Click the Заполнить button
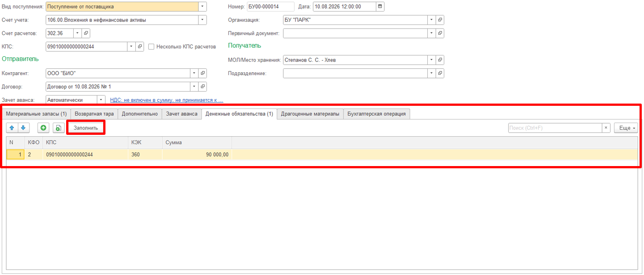The width and height of the screenshot is (644, 275). coord(86,128)
